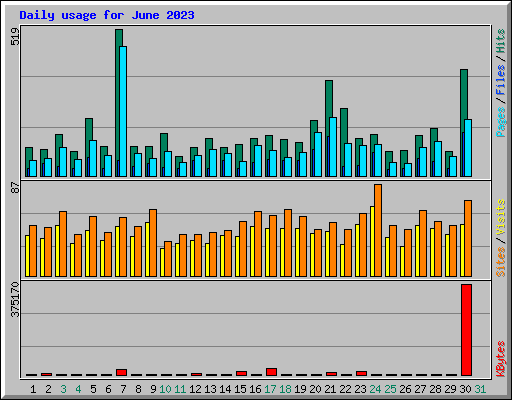Click the red KBytes bar for day 21
Image resolution: width=512 pixels, height=400 pixels.
331,374
